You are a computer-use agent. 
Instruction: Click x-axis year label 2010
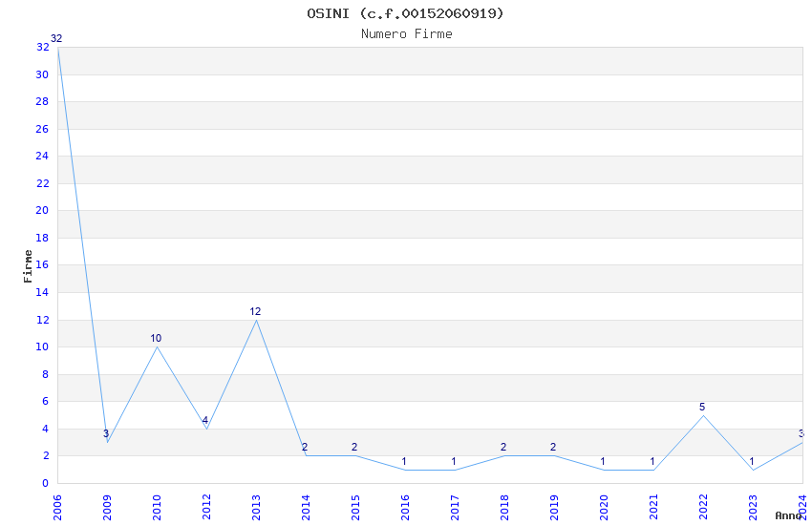(x=157, y=508)
